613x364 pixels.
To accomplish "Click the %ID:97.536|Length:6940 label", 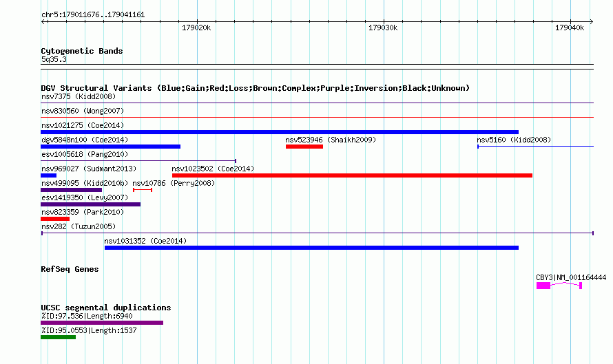I will click(x=87, y=316).
